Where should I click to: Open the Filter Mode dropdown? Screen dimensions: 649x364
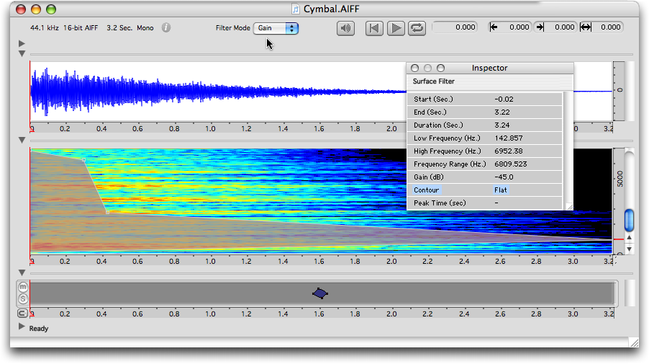[x=276, y=28]
